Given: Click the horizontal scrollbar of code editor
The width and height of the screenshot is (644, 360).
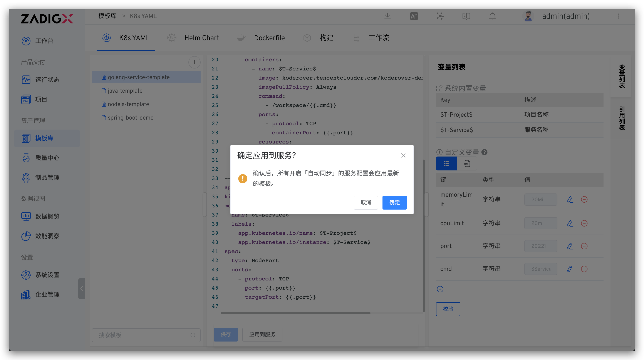Looking at the screenshot, I should pos(295,313).
